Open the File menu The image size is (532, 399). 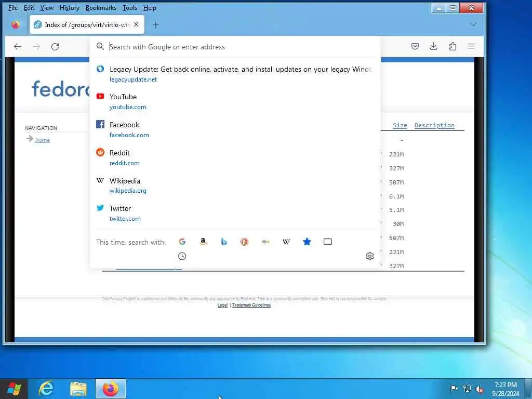click(x=13, y=8)
